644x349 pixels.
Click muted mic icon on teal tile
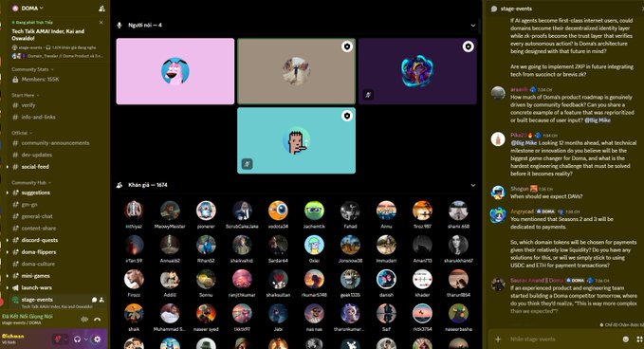click(x=247, y=164)
